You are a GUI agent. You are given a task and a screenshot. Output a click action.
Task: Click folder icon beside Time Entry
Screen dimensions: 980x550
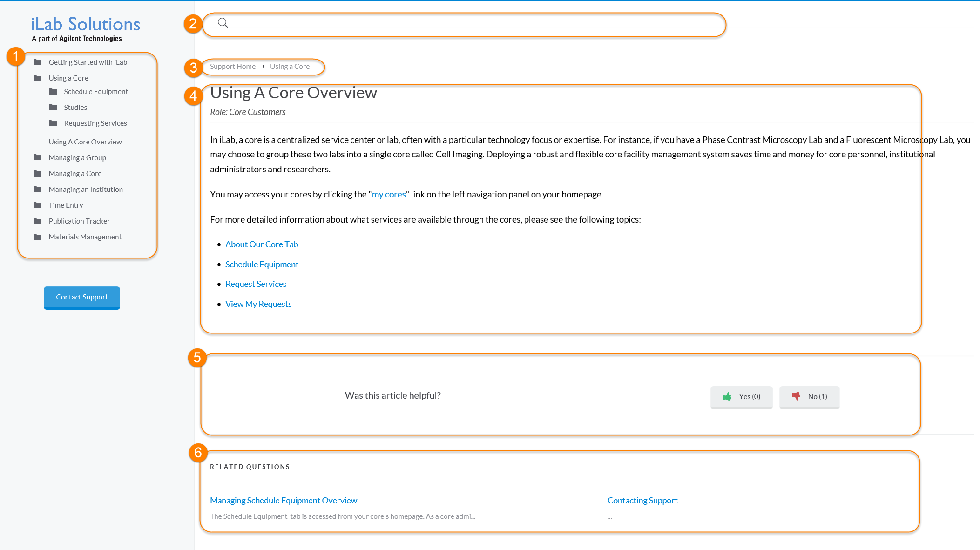tap(38, 205)
